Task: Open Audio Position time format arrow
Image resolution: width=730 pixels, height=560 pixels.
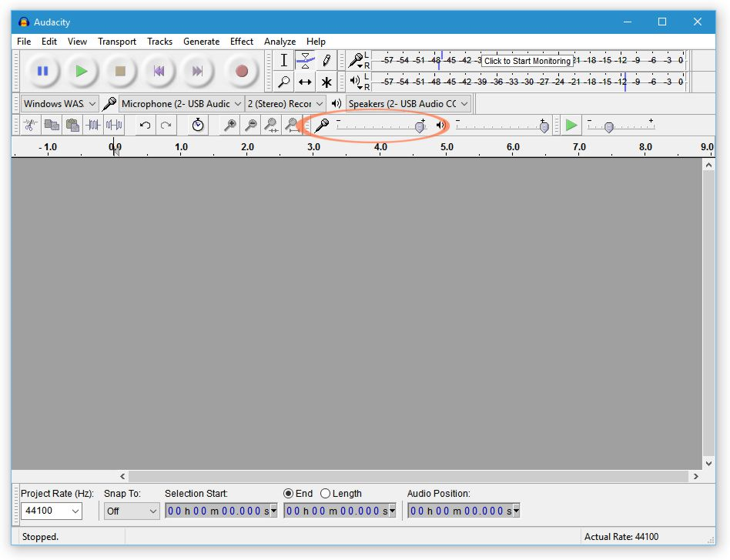Action: coord(516,511)
